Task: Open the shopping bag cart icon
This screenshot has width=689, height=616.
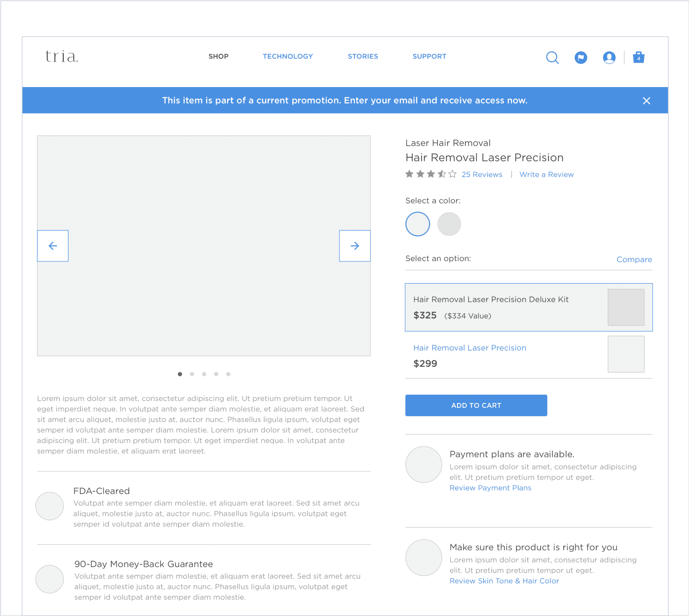Action: pyautogui.click(x=639, y=57)
